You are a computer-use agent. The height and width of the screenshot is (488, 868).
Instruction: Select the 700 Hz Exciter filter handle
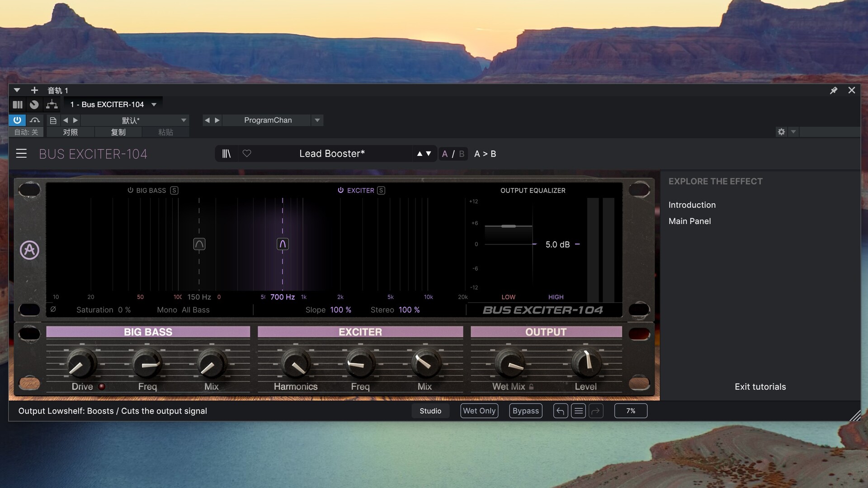pos(283,244)
